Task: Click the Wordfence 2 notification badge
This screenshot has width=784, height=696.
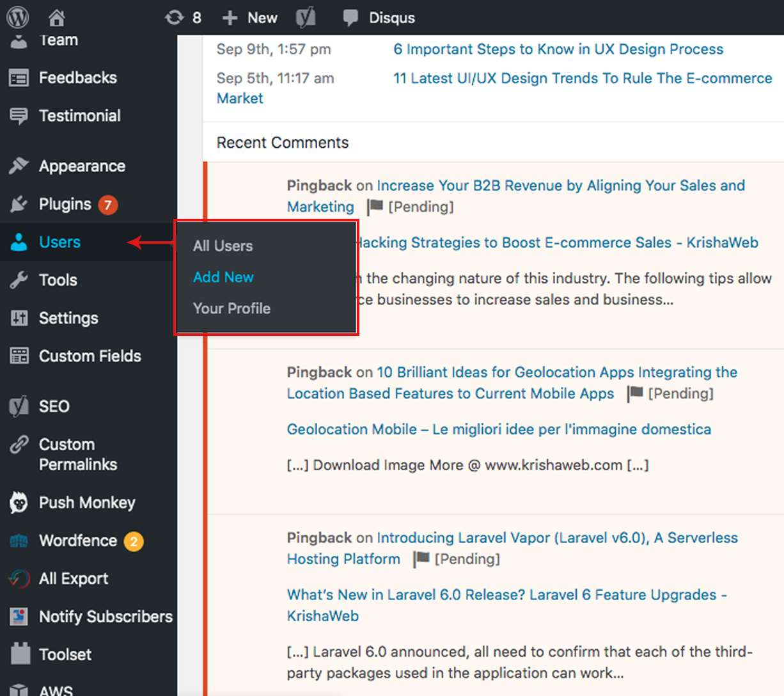Action: coord(134,541)
